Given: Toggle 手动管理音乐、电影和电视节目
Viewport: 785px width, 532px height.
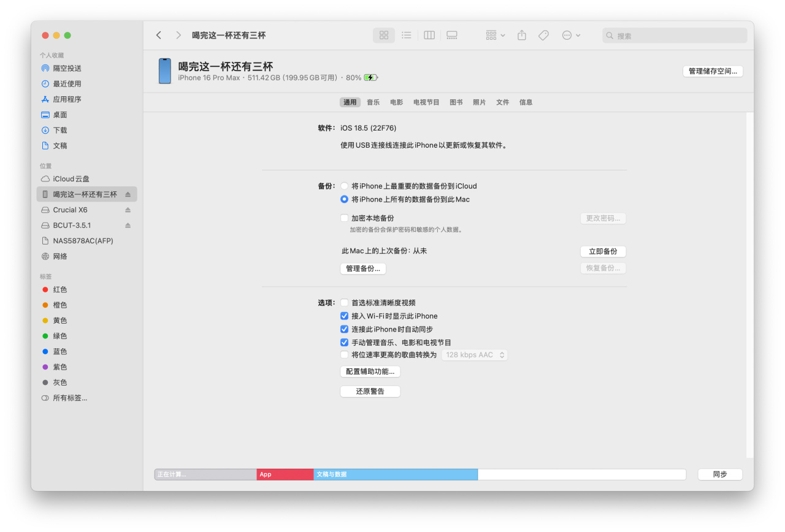Looking at the screenshot, I should click(x=345, y=343).
